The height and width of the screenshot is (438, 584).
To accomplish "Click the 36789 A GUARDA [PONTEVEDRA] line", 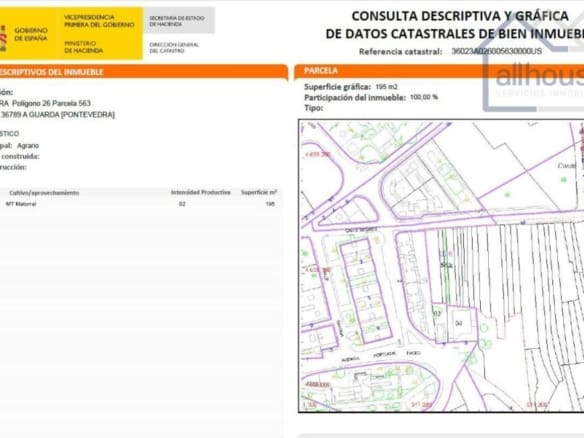I will [x=57, y=115].
